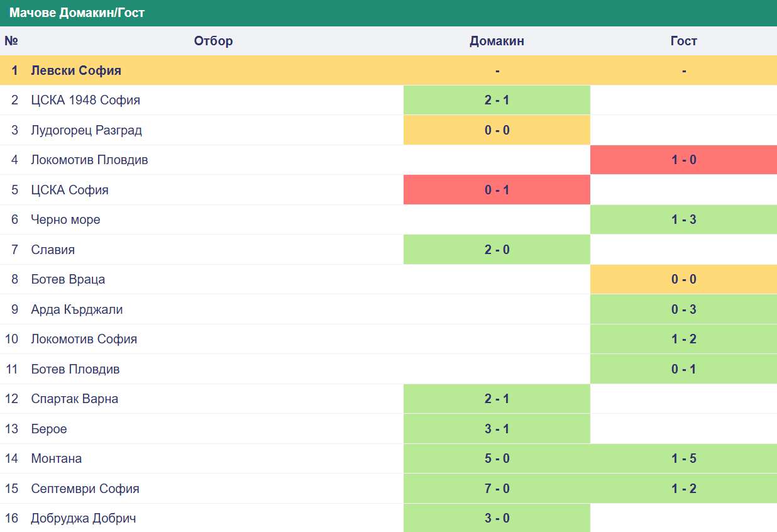Image resolution: width=777 pixels, height=532 pixels.
Task: Select Славия team name
Action: [x=53, y=250]
